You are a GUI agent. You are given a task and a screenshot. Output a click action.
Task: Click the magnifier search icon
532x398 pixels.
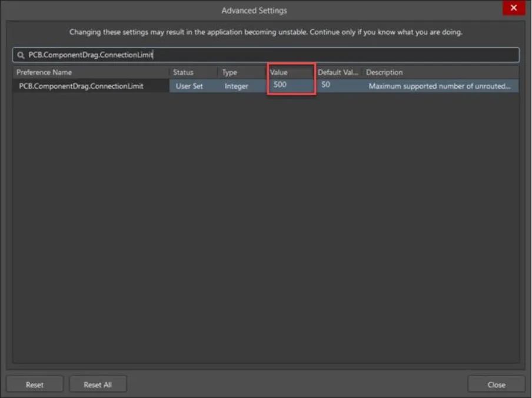[x=21, y=55]
